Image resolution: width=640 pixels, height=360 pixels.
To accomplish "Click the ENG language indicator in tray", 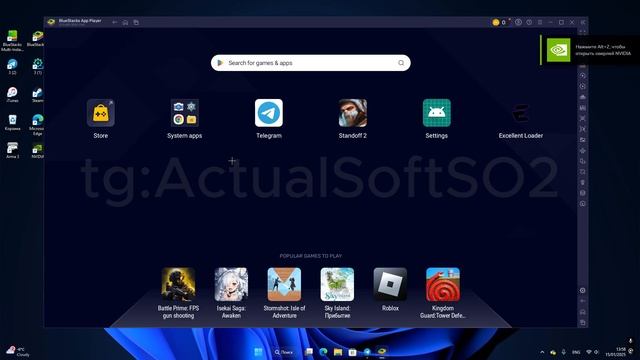I will (x=576, y=352).
